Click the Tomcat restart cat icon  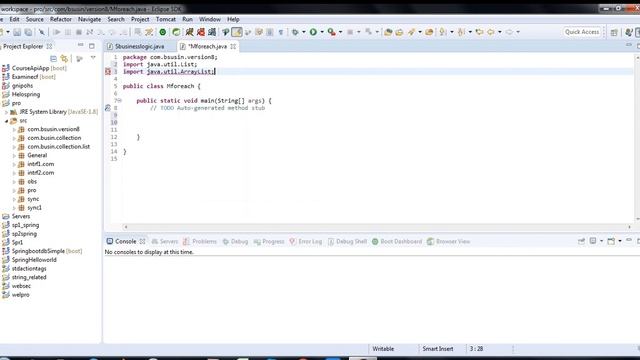[x=212, y=32]
